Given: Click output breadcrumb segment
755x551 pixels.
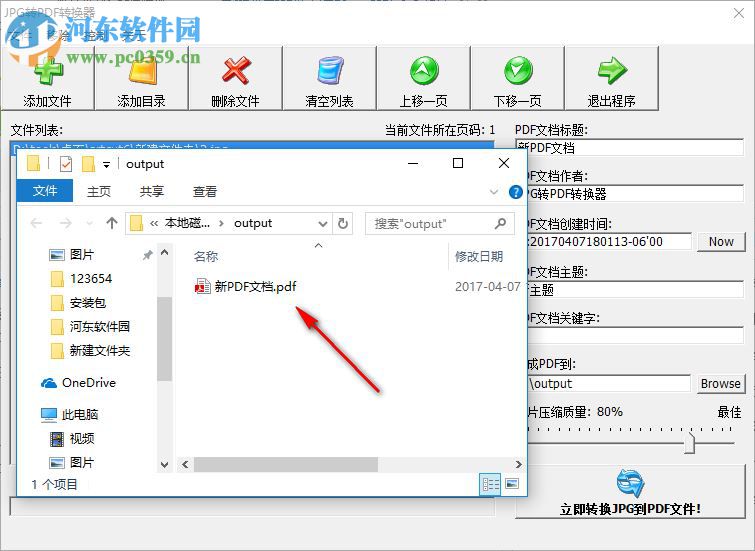Looking at the screenshot, I should pos(253,223).
